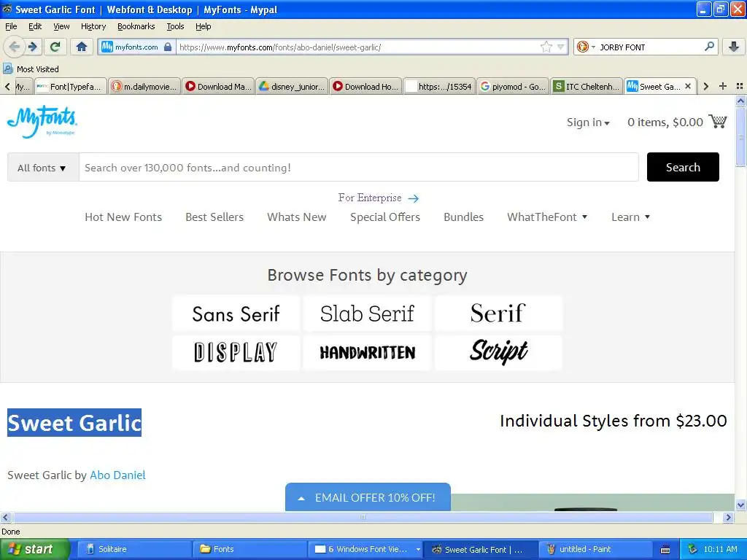
Task: Switch to the m.dailymovie... tab
Action: [145, 86]
